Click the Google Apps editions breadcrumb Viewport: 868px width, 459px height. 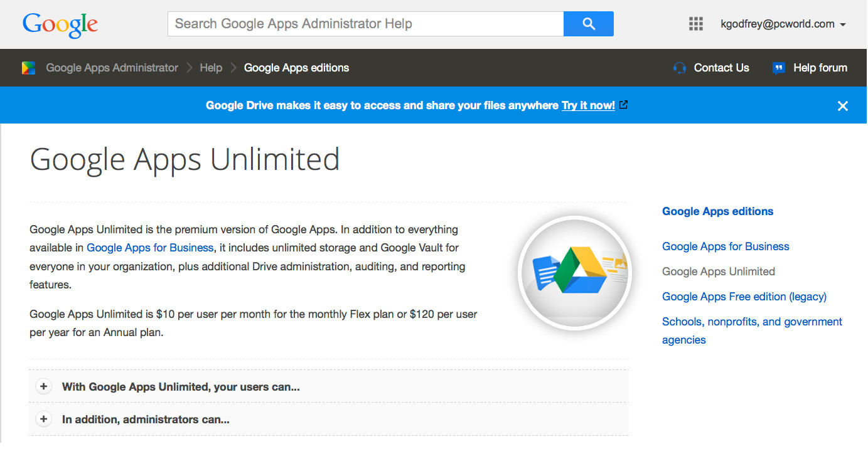click(296, 68)
